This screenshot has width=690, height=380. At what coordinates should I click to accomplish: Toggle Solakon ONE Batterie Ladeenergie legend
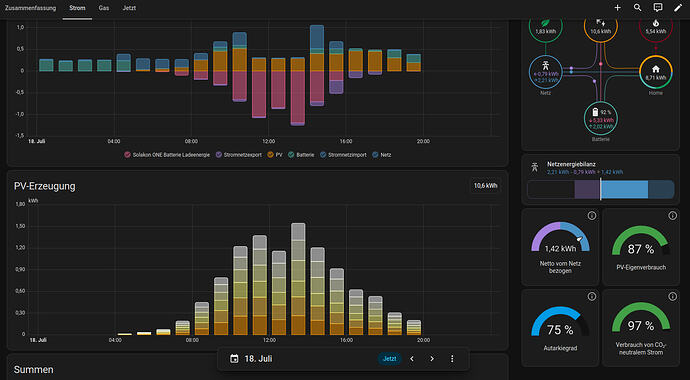coord(168,155)
